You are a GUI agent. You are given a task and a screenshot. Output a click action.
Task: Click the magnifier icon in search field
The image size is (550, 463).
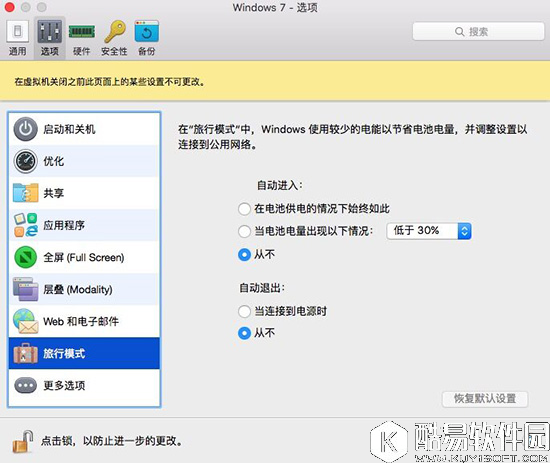459,32
